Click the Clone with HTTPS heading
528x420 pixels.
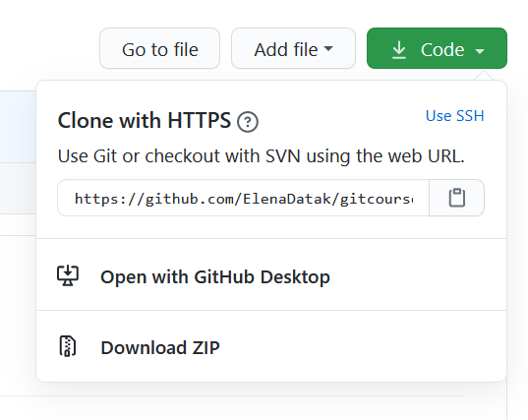pyautogui.click(x=145, y=120)
